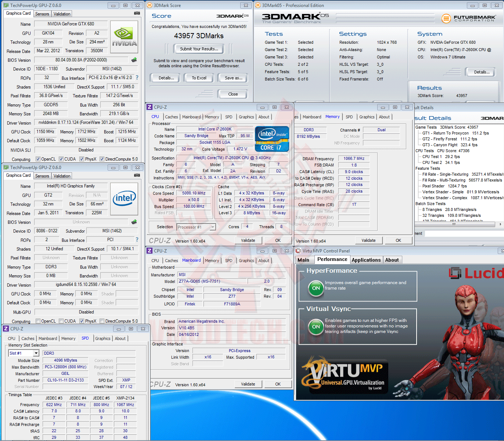This screenshot has width=504, height=441.
Task: Click the Futuremark Corporation logo
Action: [468, 18]
